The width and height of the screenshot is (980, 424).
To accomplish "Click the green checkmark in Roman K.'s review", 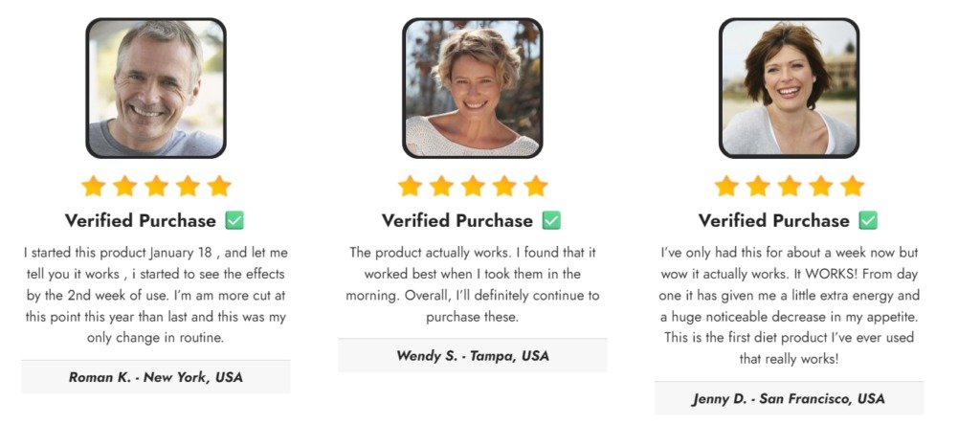I will coord(234,221).
